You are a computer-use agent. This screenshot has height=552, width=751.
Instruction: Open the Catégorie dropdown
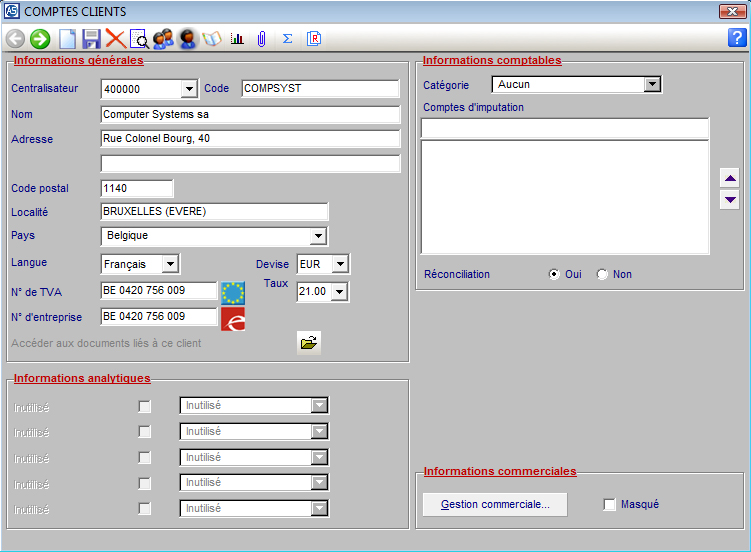[x=652, y=85]
